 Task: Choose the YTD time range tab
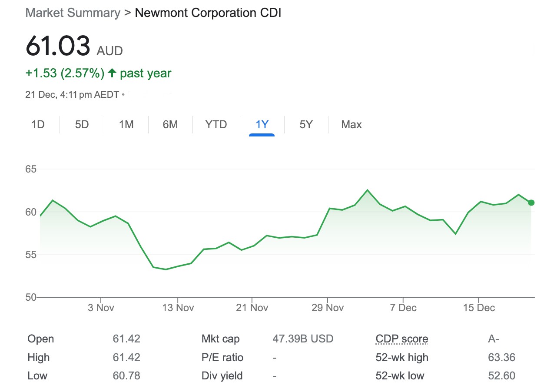[x=216, y=125]
